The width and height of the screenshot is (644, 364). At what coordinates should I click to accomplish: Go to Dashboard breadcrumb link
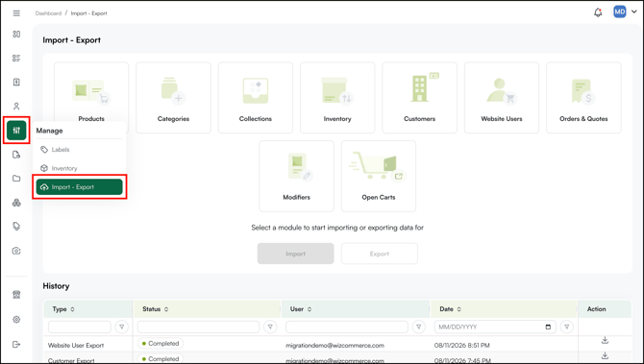click(48, 13)
